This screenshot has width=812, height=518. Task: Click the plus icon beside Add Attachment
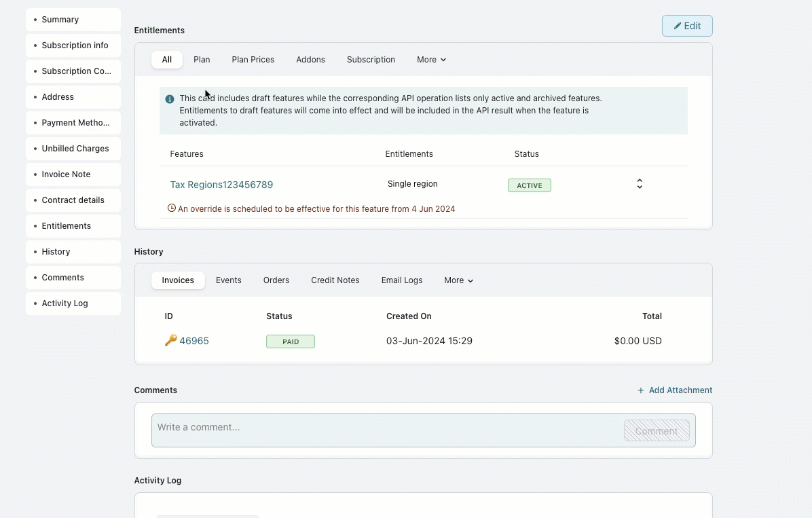tap(641, 390)
